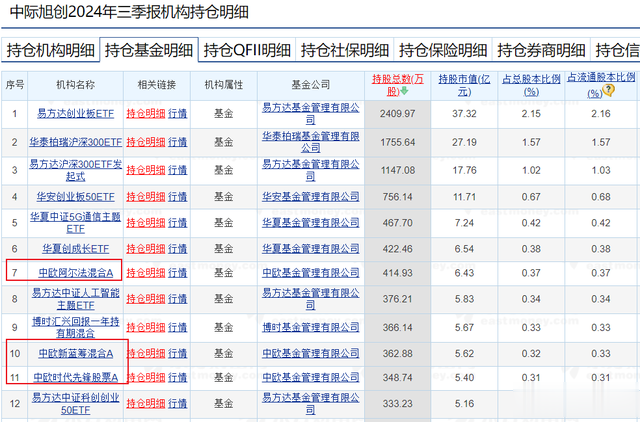The height and width of the screenshot is (422, 640).
Task: Sort by 占总股本比例(%) column header
Action: click(531, 85)
